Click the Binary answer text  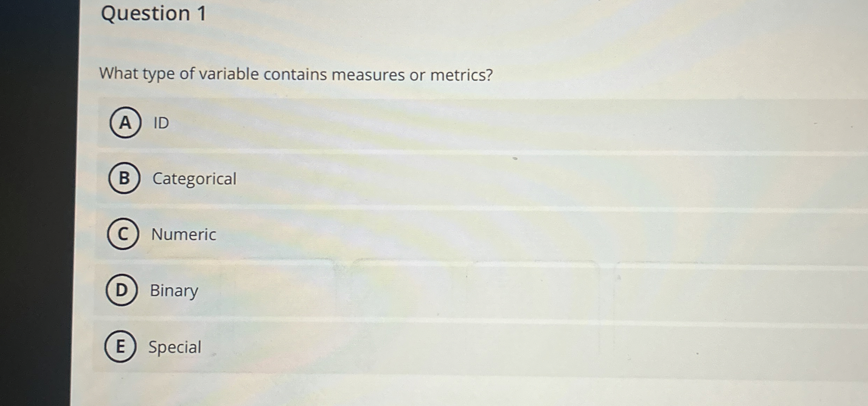pyautogui.click(x=174, y=291)
